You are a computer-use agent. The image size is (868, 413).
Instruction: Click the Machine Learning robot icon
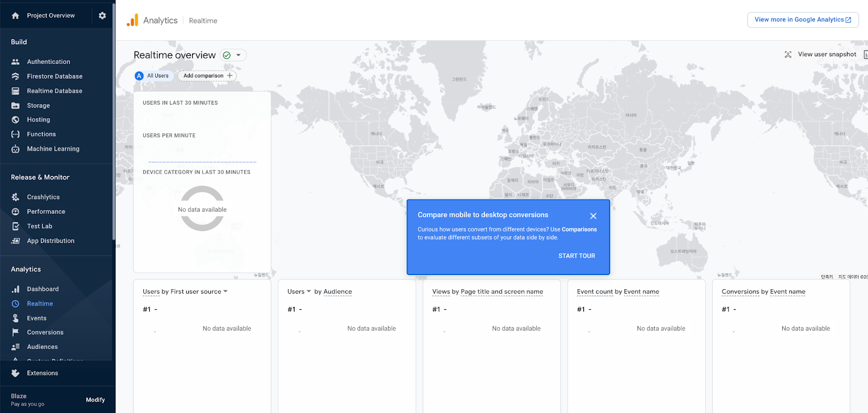(x=15, y=149)
